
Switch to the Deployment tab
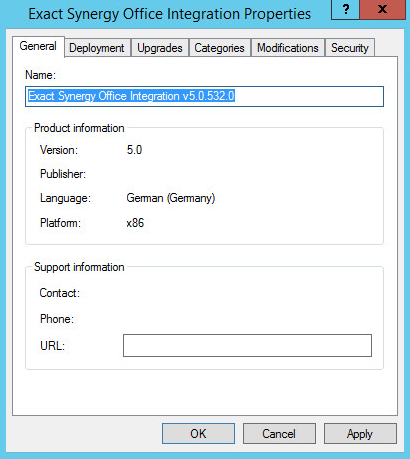97,48
